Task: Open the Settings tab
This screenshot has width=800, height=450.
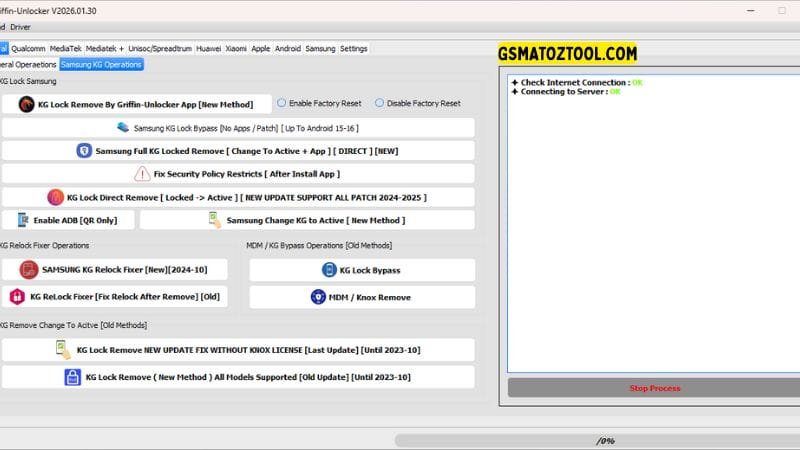Action: pyautogui.click(x=354, y=48)
